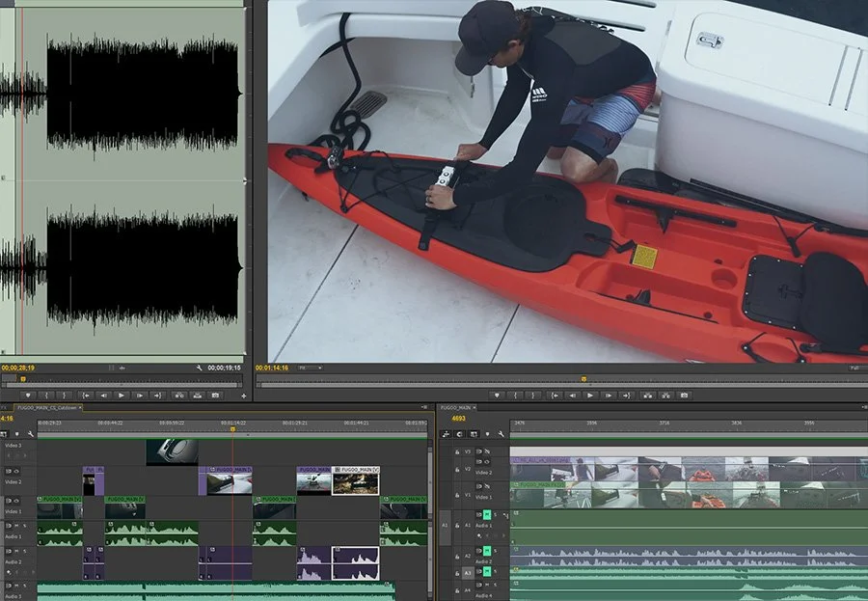Add Marker in the Source monitor
This screenshot has width=868, height=601.
pos(28,396)
